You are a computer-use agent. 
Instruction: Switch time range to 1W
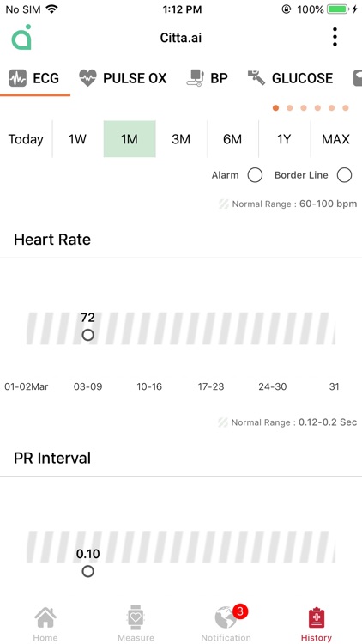[77, 139]
